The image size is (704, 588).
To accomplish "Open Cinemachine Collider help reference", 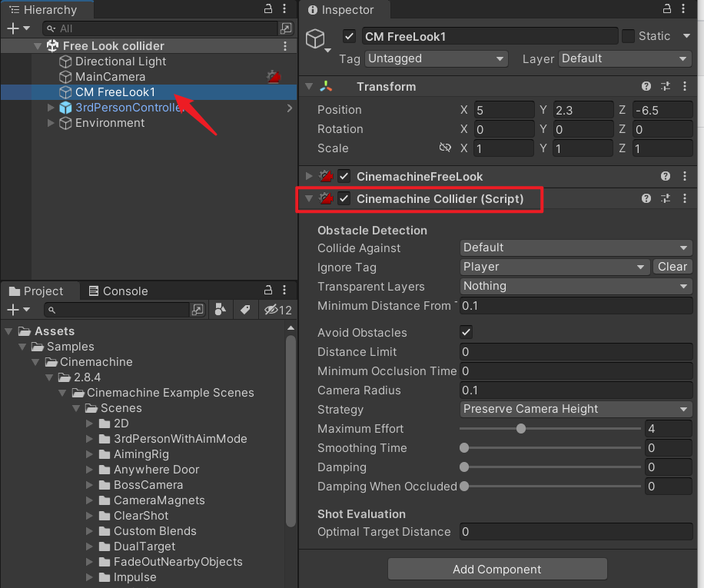I will click(x=646, y=198).
